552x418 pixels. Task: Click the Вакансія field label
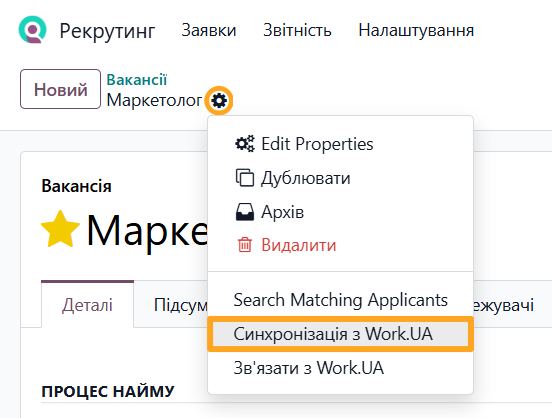coord(76,186)
